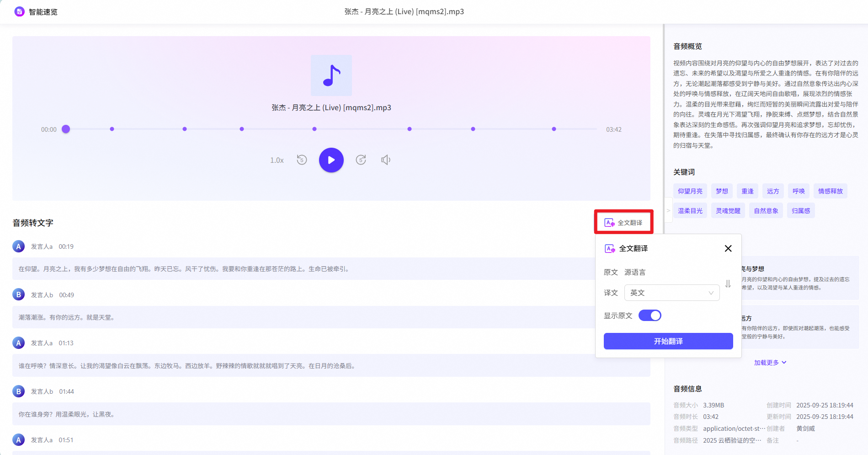
Task: Click the file title in the top bar
Action: (404, 11)
